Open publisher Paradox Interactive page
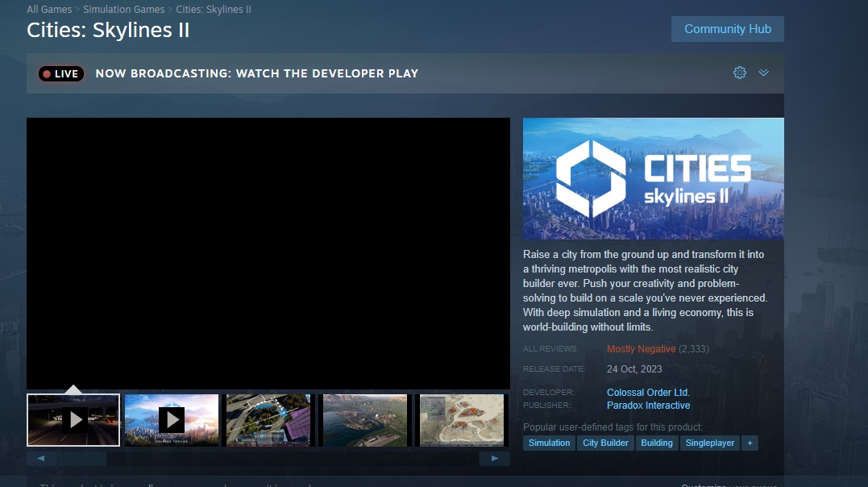The image size is (868, 487). 648,406
